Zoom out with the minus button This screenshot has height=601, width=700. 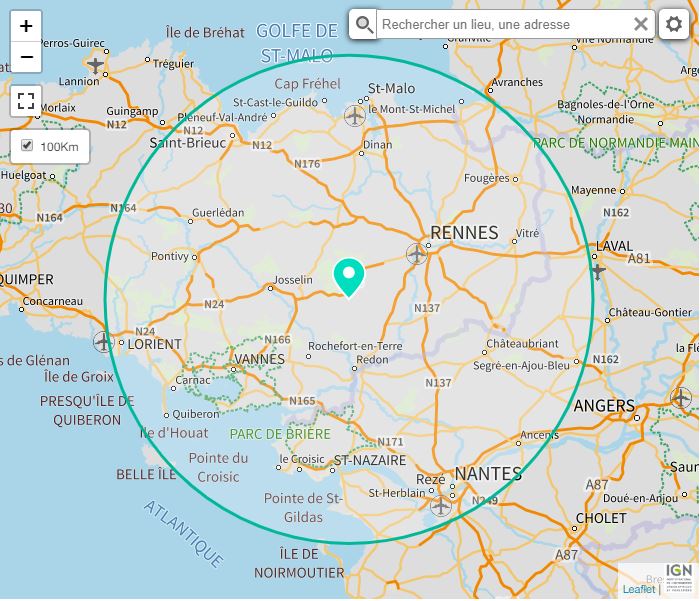[x=26, y=57]
